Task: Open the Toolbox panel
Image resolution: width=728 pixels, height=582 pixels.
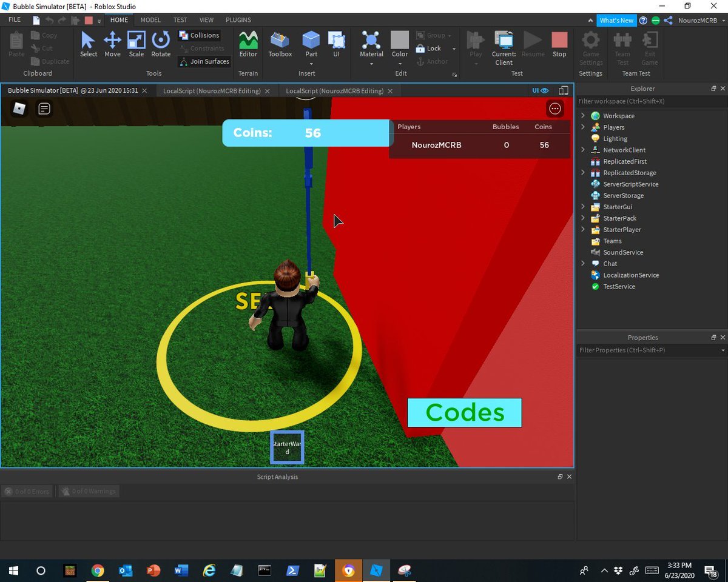Action: pyautogui.click(x=280, y=44)
